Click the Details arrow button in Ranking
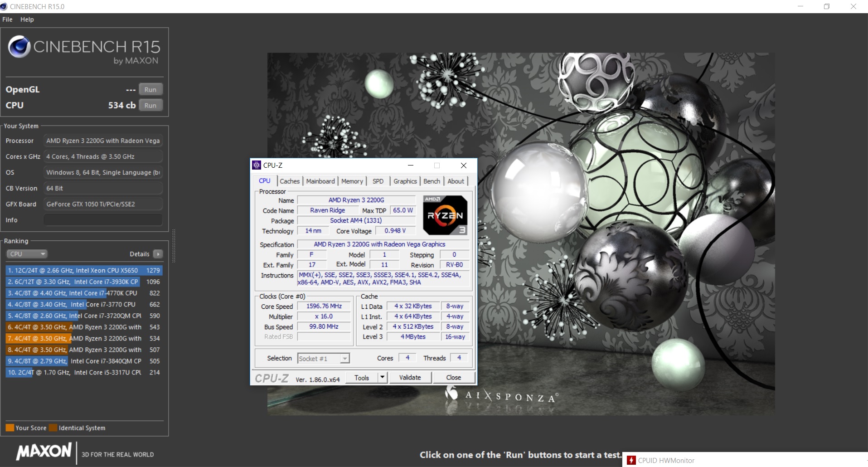Image resolution: width=868 pixels, height=467 pixels. click(x=158, y=254)
